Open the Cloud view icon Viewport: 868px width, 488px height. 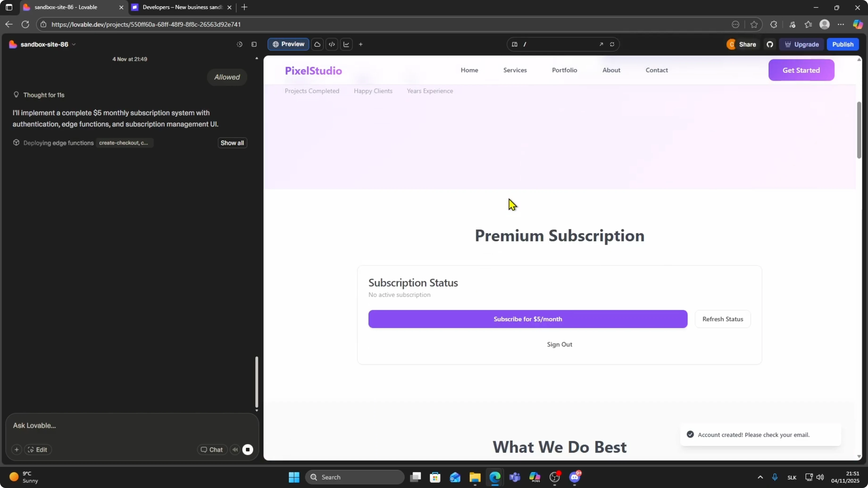coord(317,45)
